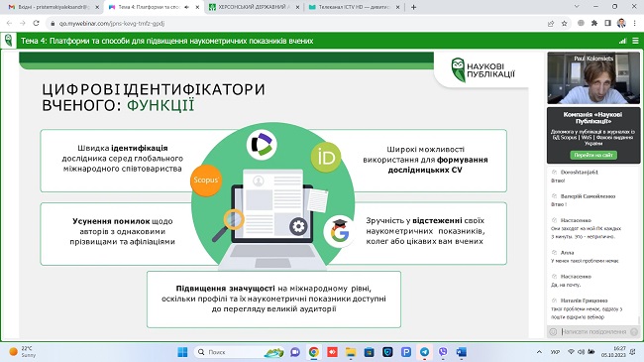Screen dimensions: 644x362
Task: Click chat author Анна
Action: pyautogui.click(x=567, y=253)
